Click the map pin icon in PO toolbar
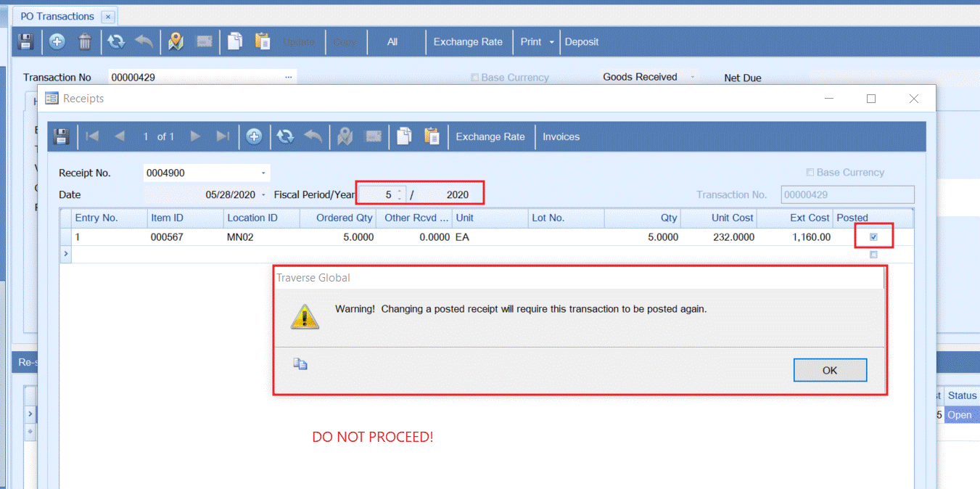The height and width of the screenshot is (489, 980). 176,42
